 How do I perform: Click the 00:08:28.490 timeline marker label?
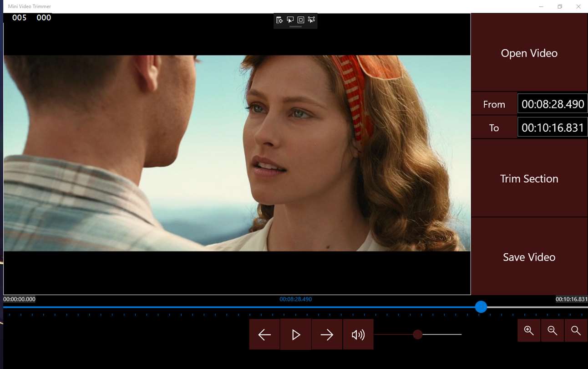[x=296, y=299]
